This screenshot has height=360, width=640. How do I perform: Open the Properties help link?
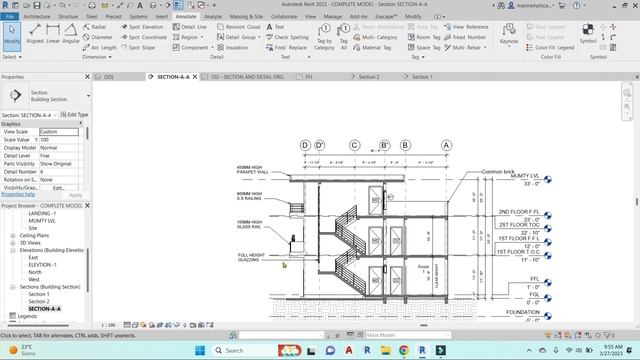coord(18,194)
